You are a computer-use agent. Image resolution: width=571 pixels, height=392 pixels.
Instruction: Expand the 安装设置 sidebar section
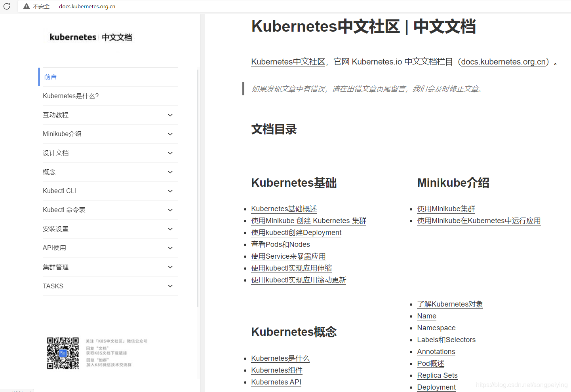pyautogui.click(x=170, y=229)
